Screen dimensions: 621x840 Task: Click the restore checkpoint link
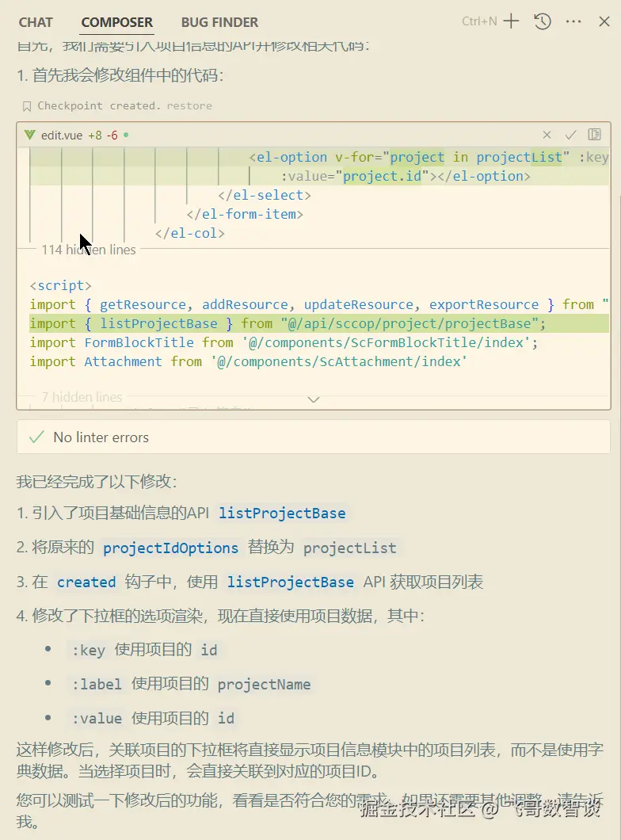pos(189,105)
